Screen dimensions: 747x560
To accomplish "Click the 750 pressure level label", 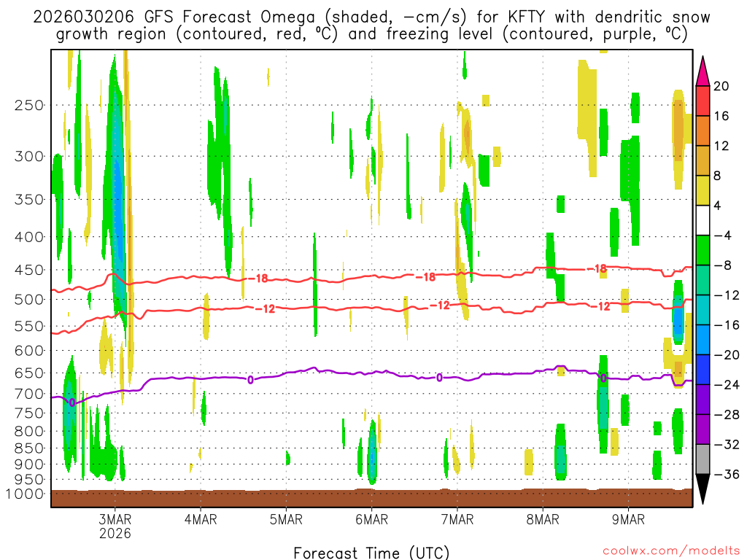I will [x=29, y=413].
